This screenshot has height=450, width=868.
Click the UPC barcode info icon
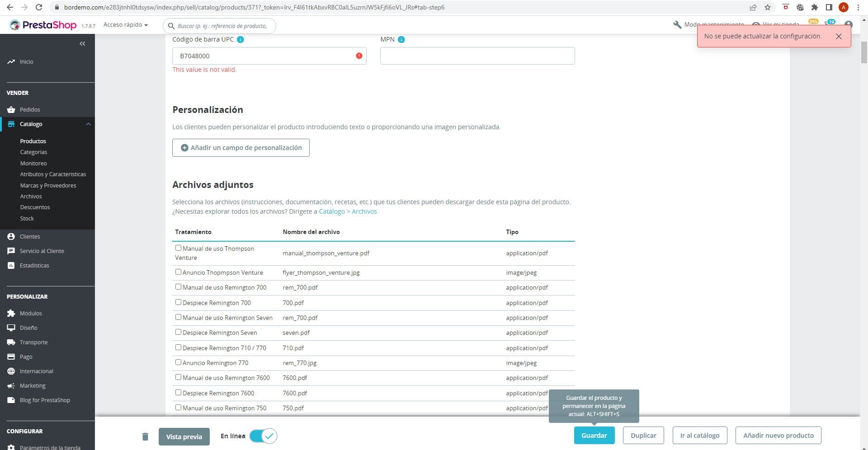[x=241, y=39]
